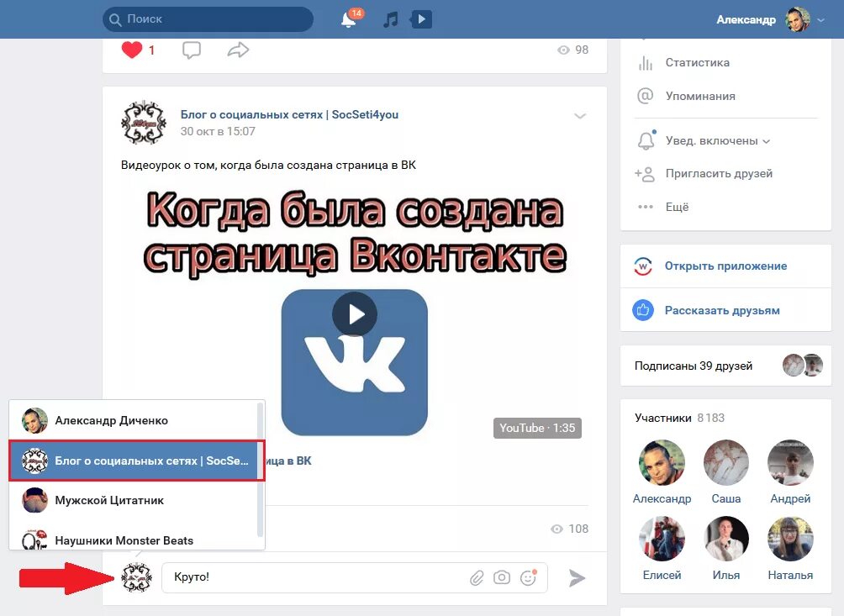Send the 'Круто!' comment with the arrow icon
Screen dimensions: 844x616
[x=577, y=577]
